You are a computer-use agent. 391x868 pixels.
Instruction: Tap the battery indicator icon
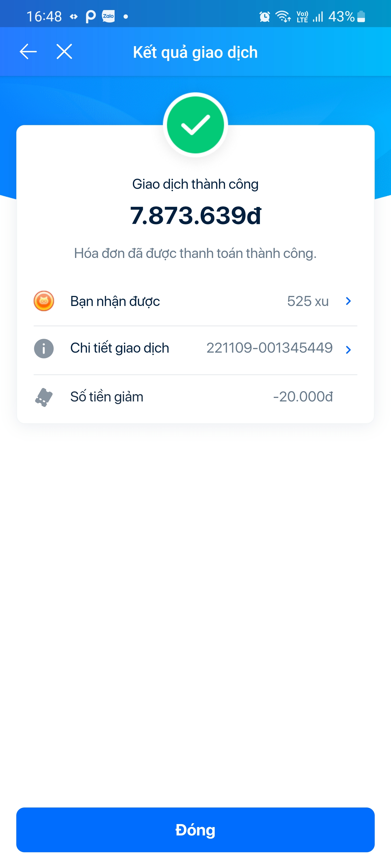pyautogui.click(x=361, y=17)
